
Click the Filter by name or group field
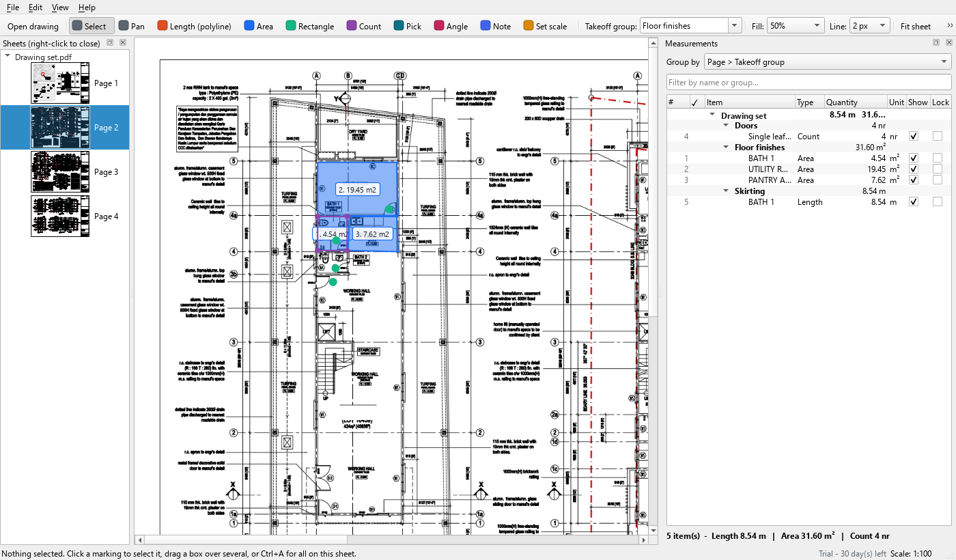(x=809, y=83)
